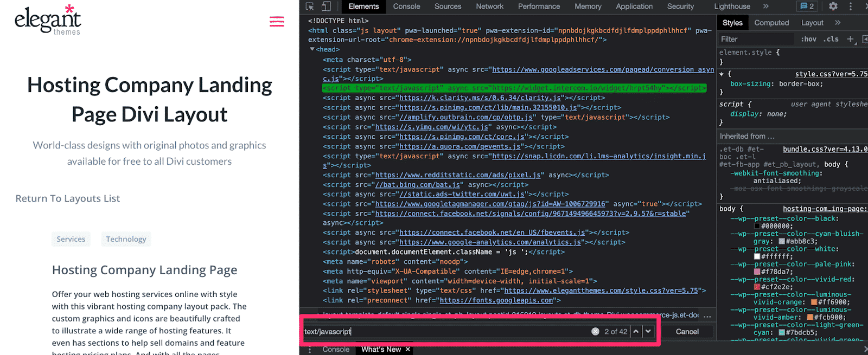Close the What's New drawer tab
The height and width of the screenshot is (355, 868).
[408, 350]
